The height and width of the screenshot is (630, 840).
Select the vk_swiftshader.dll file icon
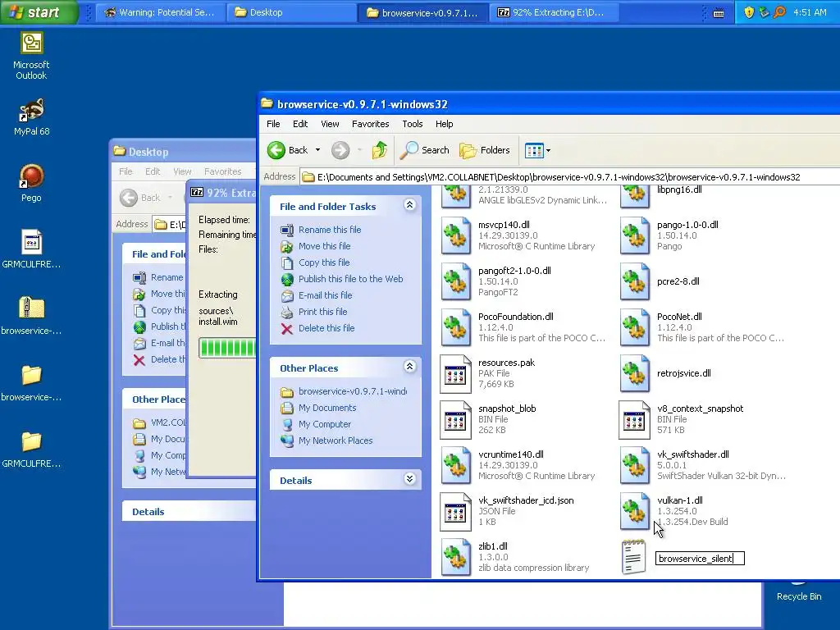(x=634, y=466)
